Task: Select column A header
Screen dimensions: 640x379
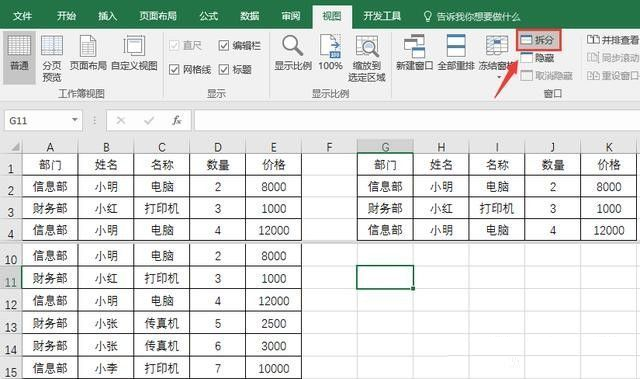Action: click(50, 147)
